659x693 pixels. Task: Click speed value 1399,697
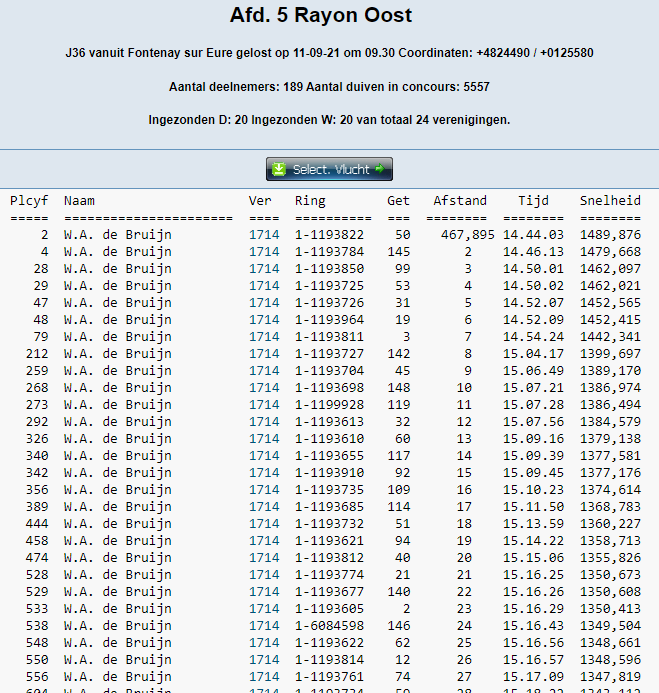pyautogui.click(x=610, y=354)
